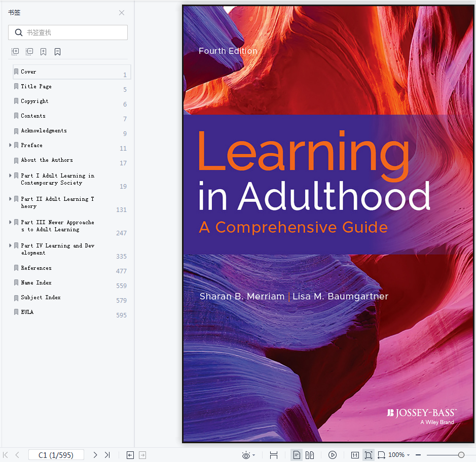
Task: Expand all bookmarks using the plus icon
Action: (x=15, y=52)
